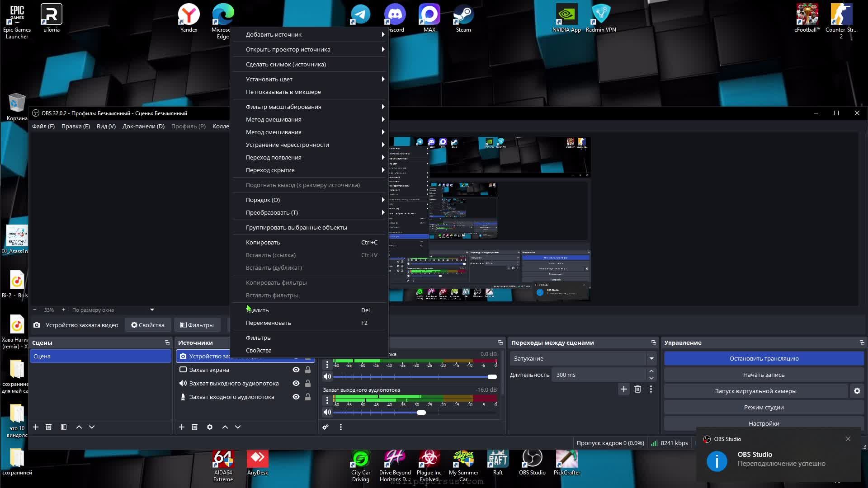Open source properties gear in Источники panel toolbar

pyautogui.click(x=210, y=427)
